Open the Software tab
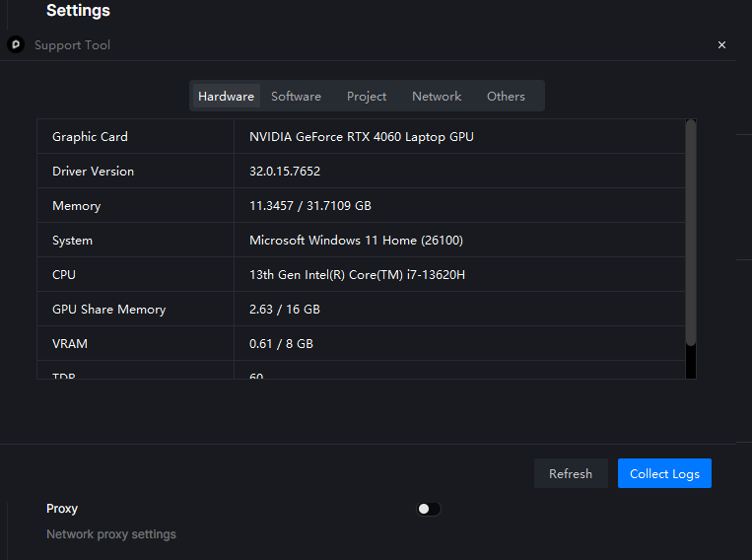This screenshot has height=560, width=752. click(296, 96)
